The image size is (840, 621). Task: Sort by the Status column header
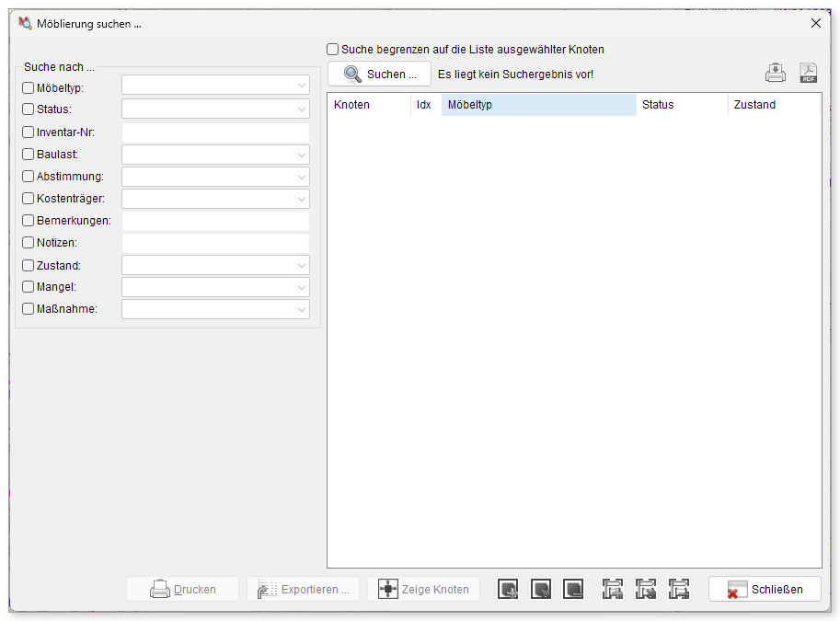click(x=682, y=105)
